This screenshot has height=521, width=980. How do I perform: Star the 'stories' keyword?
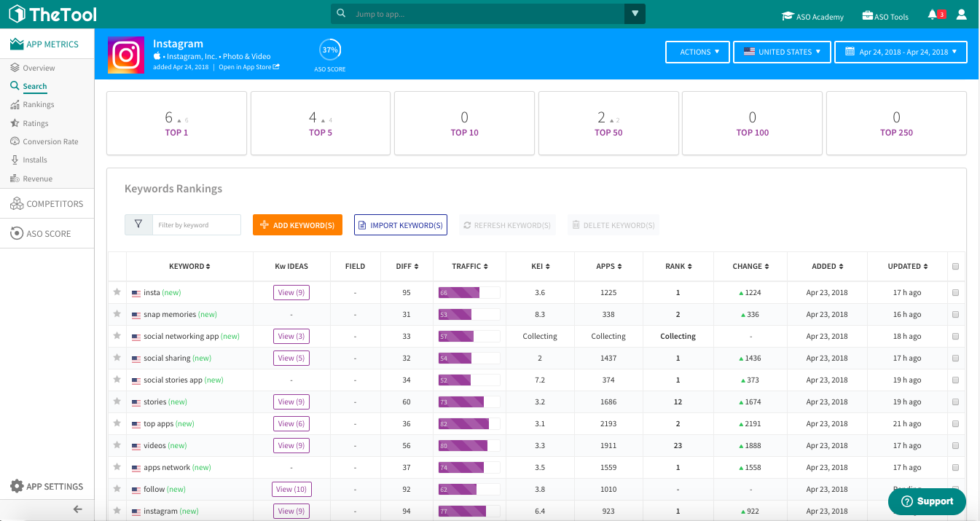(x=117, y=401)
